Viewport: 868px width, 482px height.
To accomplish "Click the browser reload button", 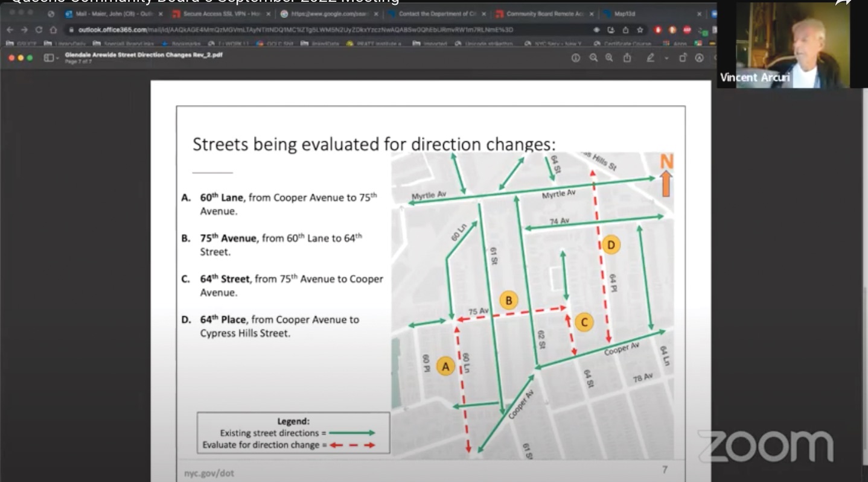I will [39, 30].
